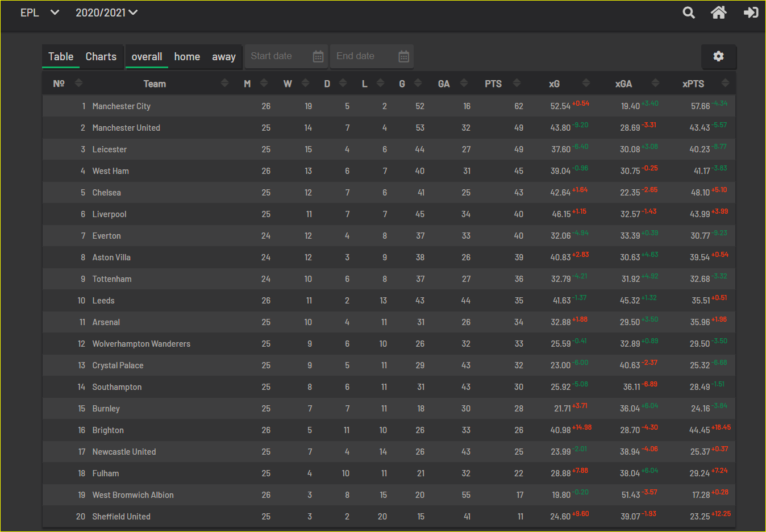The image size is (766, 532).
Task: Open table settings gear
Action: coord(718,56)
